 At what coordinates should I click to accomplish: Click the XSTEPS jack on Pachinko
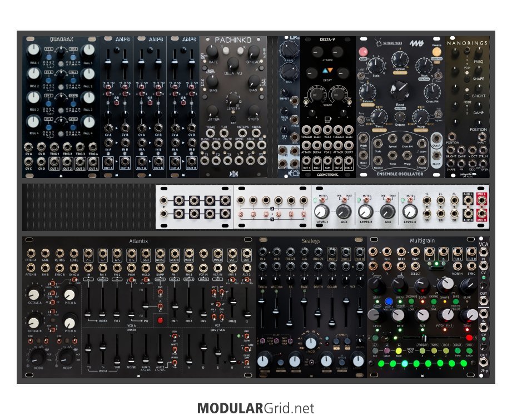(x=242, y=133)
